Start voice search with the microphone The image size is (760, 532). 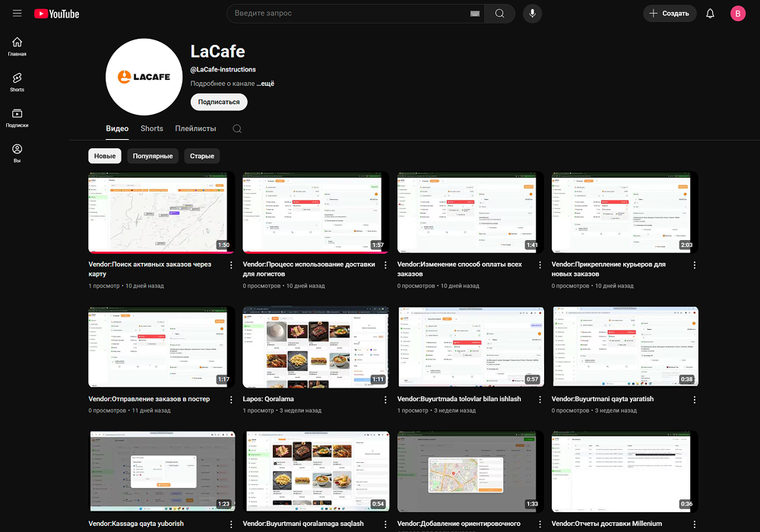point(532,14)
